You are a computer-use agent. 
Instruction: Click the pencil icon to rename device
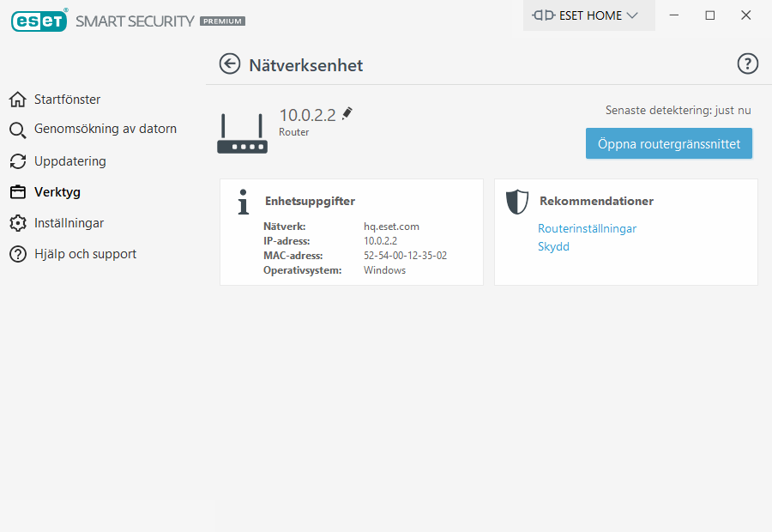[347, 113]
